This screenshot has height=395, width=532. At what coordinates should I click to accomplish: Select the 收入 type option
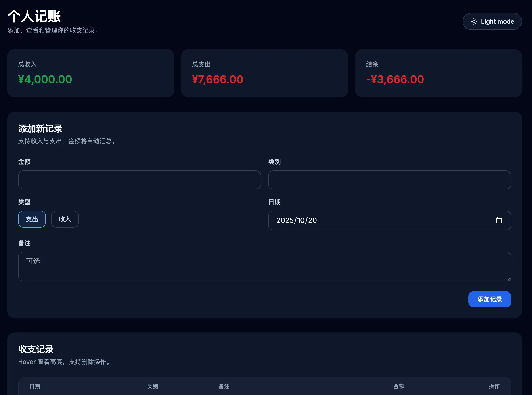pyautogui.click(x=65, y=219)
